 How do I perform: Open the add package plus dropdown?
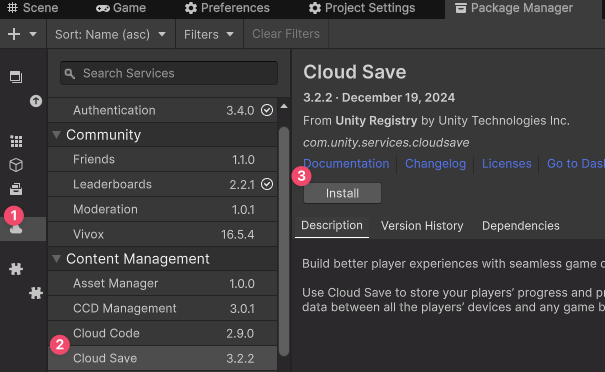22,34
